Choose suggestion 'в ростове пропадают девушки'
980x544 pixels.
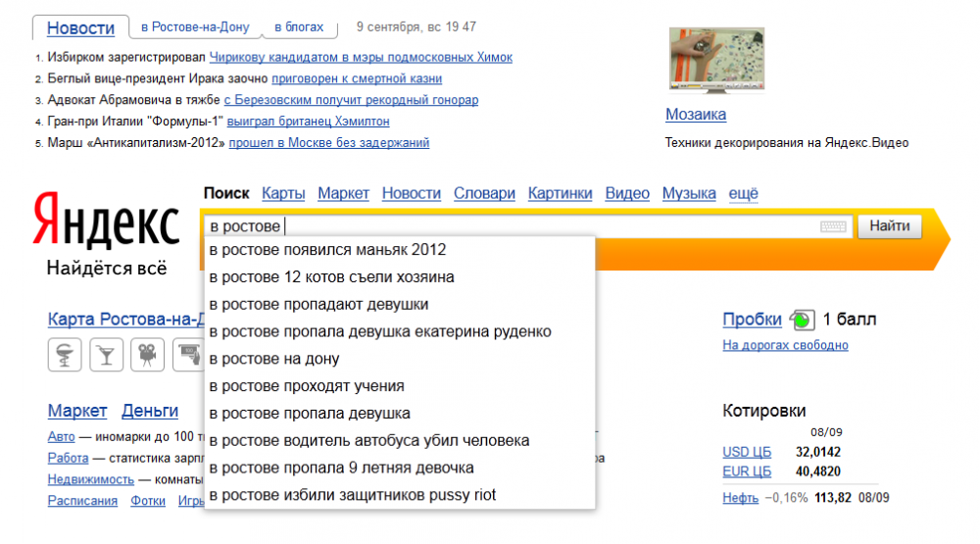[400, 305]
